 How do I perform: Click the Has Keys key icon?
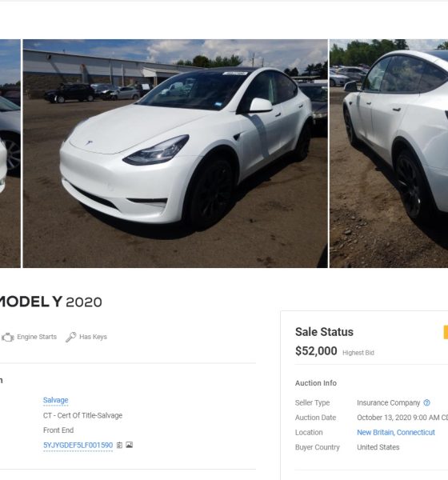click(70, 337)
